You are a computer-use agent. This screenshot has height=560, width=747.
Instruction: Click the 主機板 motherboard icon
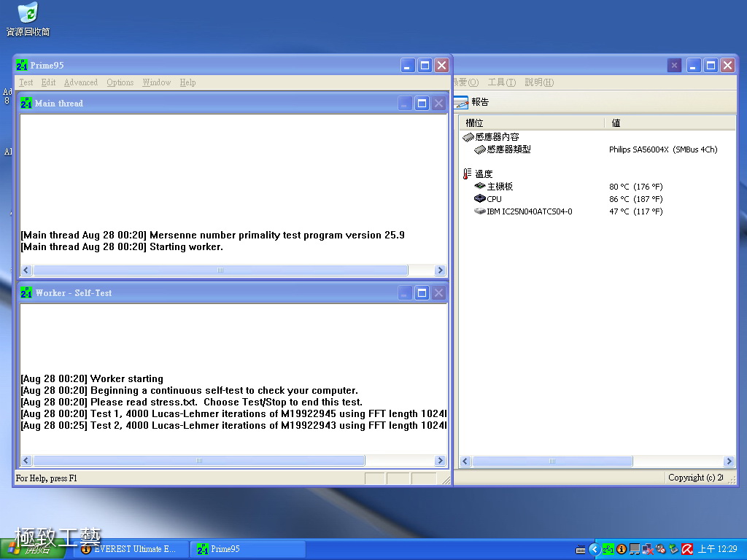pyautogui.click(x=480, y=186)
